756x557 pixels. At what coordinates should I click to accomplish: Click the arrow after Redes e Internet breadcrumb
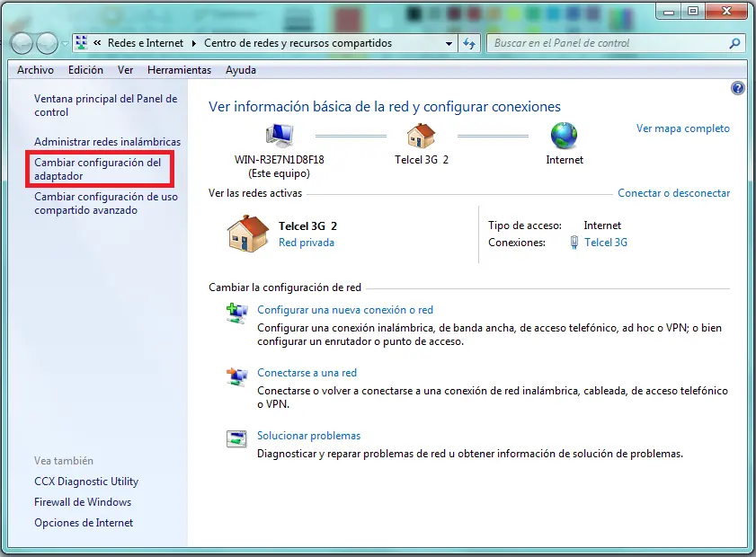194,43
